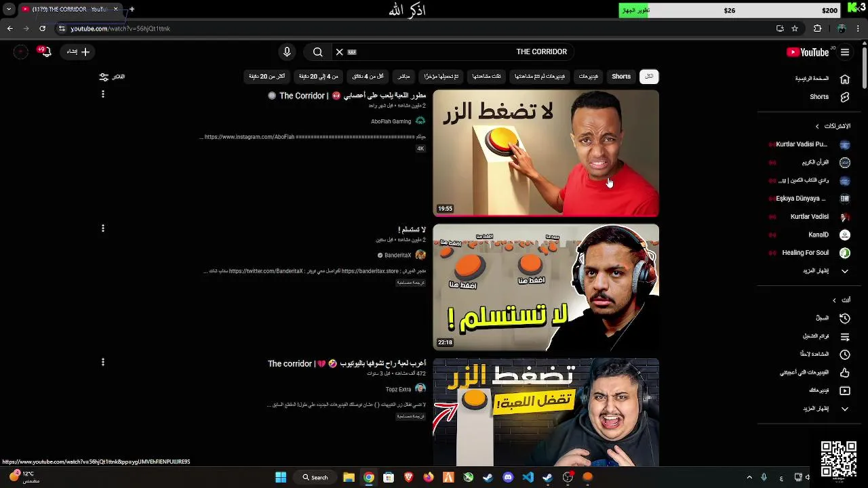The height and width of the screenshot is (488, 868).
Task: Bookmark this page with star icon
Action: pyautogui.click(x=795, y=28)
